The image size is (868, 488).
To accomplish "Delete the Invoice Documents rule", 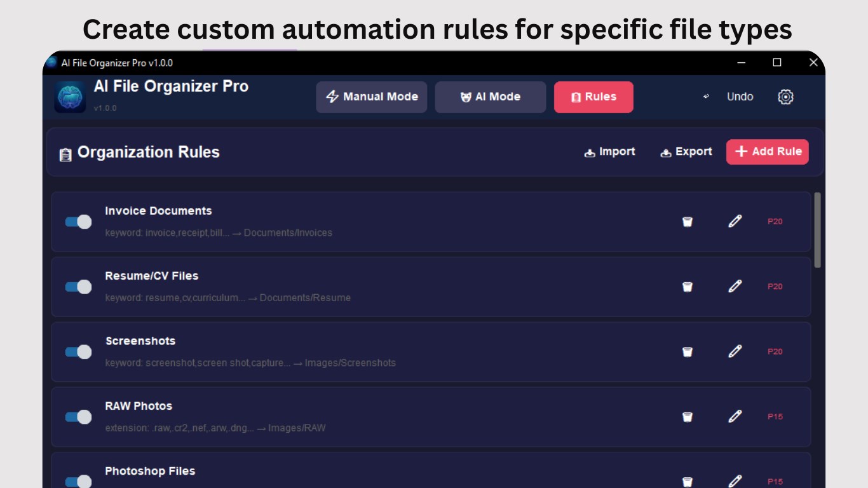I will (x=688, y=221).
